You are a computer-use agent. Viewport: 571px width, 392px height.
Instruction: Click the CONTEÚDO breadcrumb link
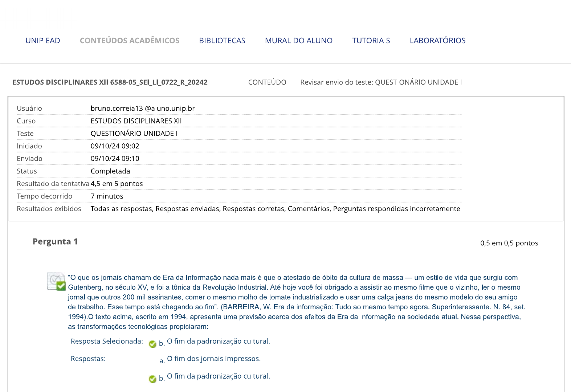[x=267, y=82]
